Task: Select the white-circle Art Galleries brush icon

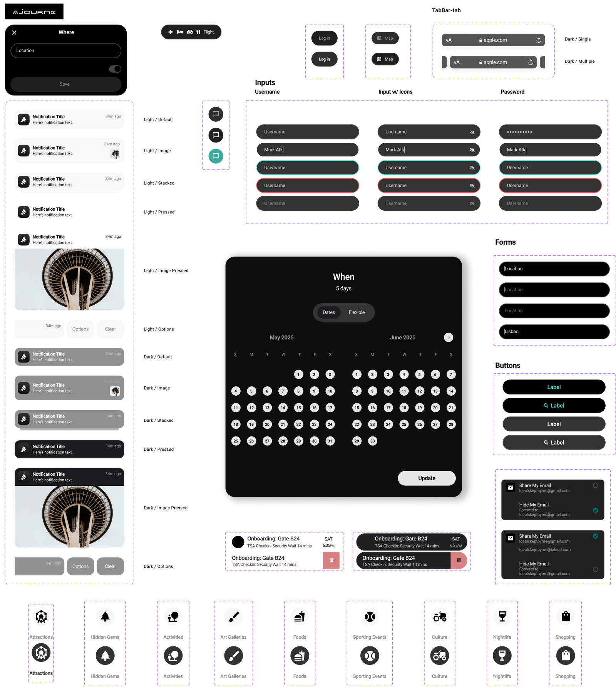Action: click(x=233, y=616)
